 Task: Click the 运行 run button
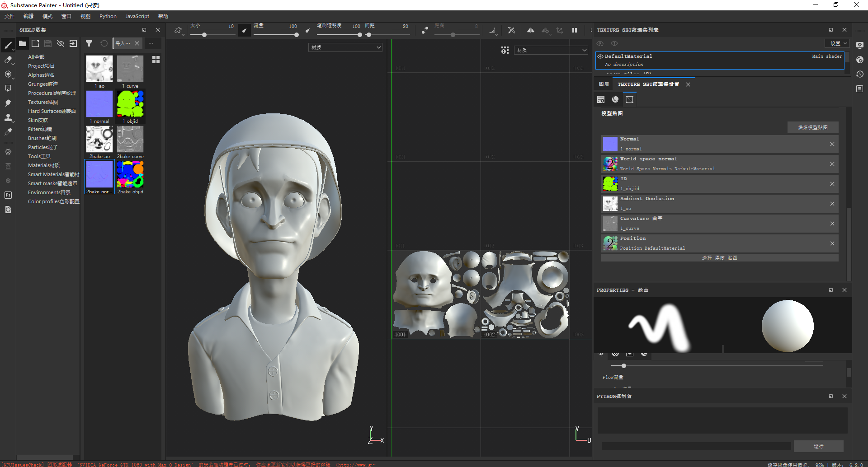point(819,446)
